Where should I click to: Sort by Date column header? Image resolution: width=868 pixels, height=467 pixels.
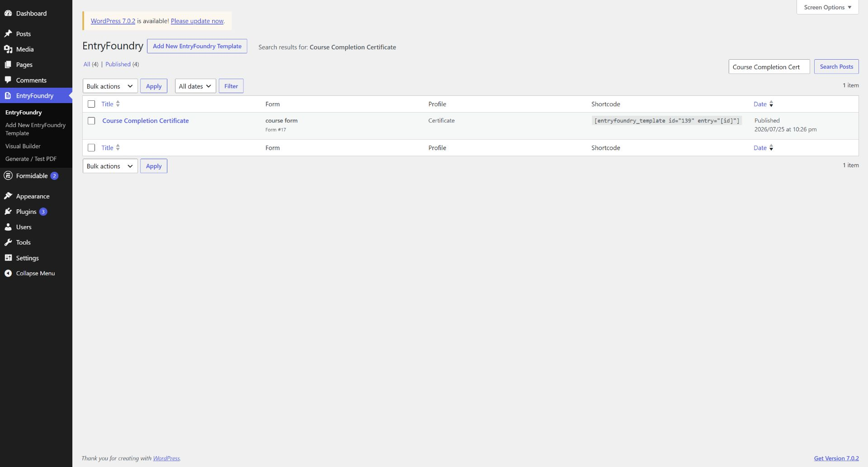tap(760, 104)
